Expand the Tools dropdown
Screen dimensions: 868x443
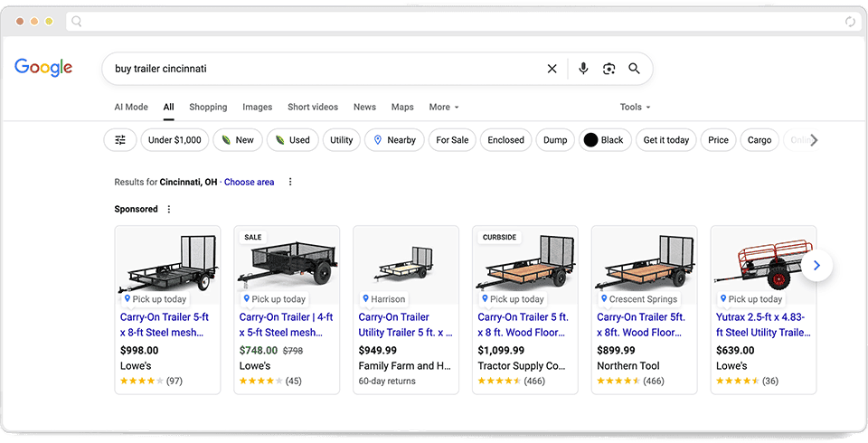[x=635, y=107]
